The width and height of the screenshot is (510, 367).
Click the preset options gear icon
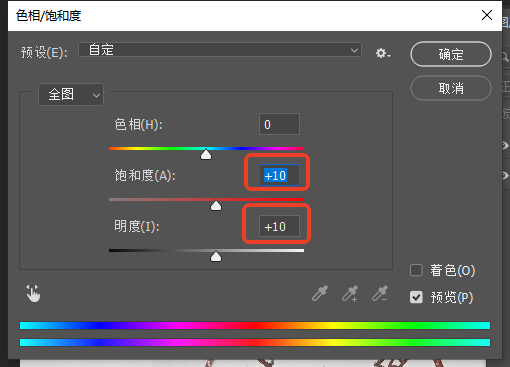click(383, 53)
